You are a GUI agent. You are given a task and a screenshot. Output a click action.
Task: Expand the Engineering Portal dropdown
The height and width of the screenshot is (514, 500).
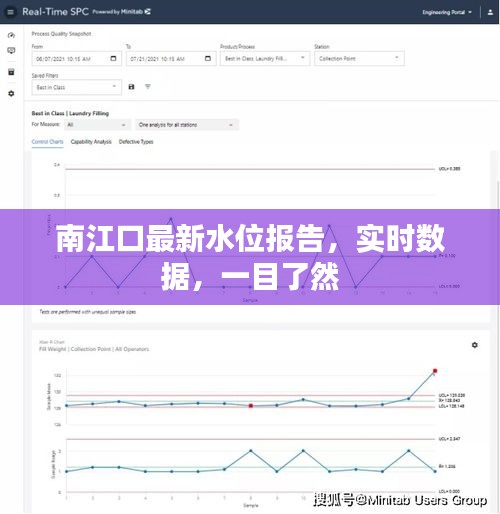[x=447, y=12]
